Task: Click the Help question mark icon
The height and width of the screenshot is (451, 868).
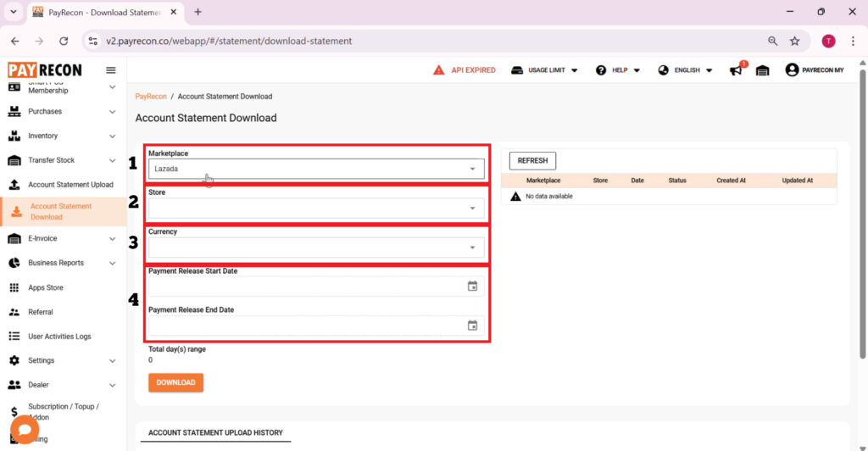Action: click(x=601, y=70)
